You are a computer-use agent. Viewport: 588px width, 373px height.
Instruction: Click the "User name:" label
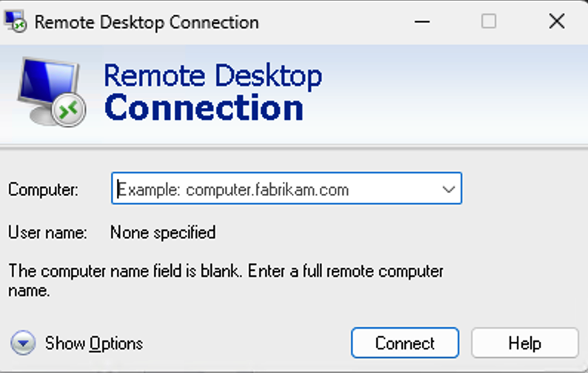(x=47, y=232)
